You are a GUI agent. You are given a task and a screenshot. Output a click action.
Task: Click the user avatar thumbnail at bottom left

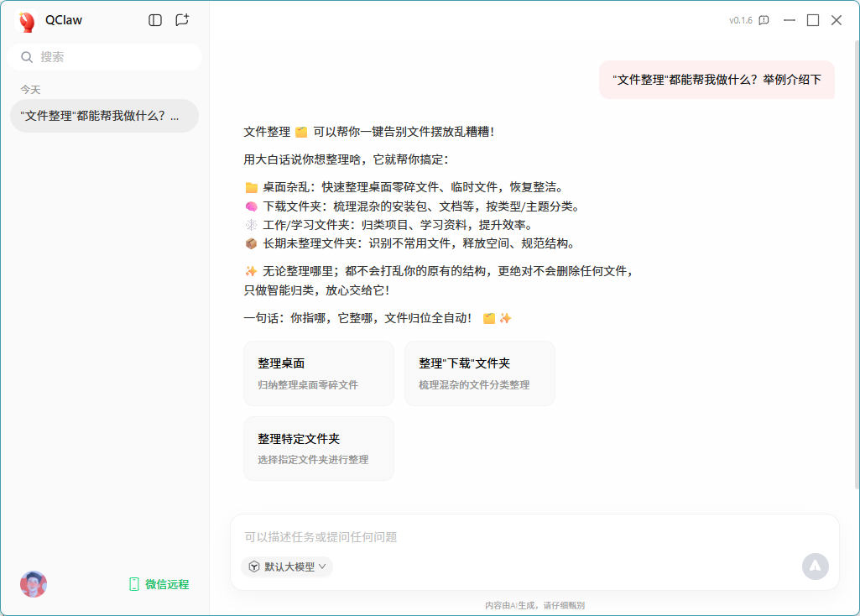(x=33, y=583)
